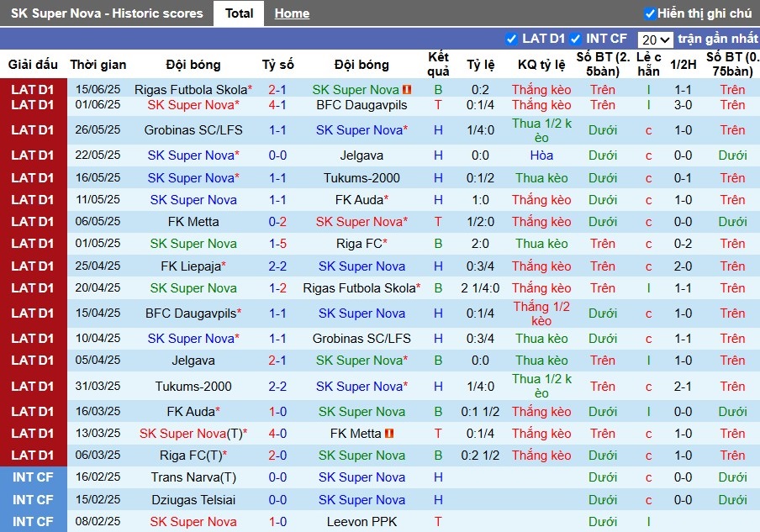Click date 31/03/25 cell
Viewport: 760px width, 532px height.
[x=98, y=386]
